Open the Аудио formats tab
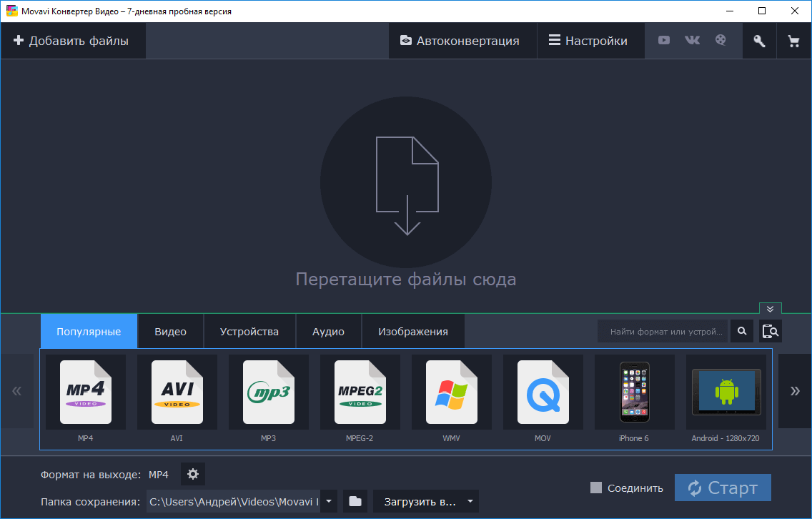 tap(328, 331)
